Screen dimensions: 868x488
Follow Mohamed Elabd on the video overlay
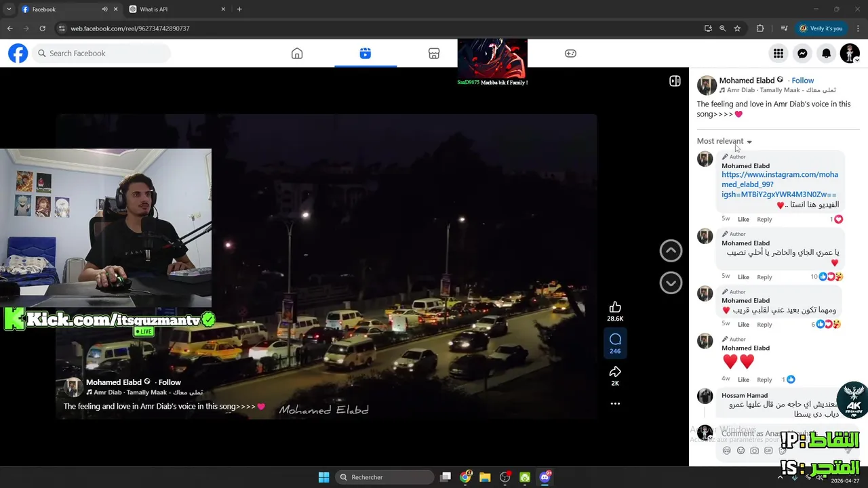[170, 382]
